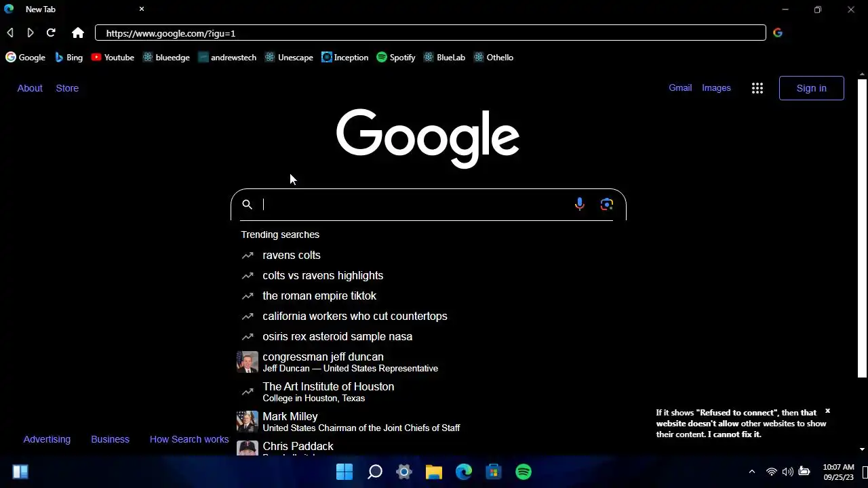The image size is (868, 488).
Task: Open the Othello bookmark
Action: pos(493,58)
